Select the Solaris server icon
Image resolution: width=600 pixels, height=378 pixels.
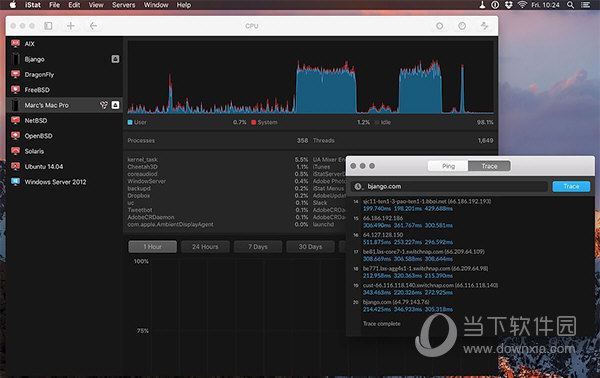point(15,151)
